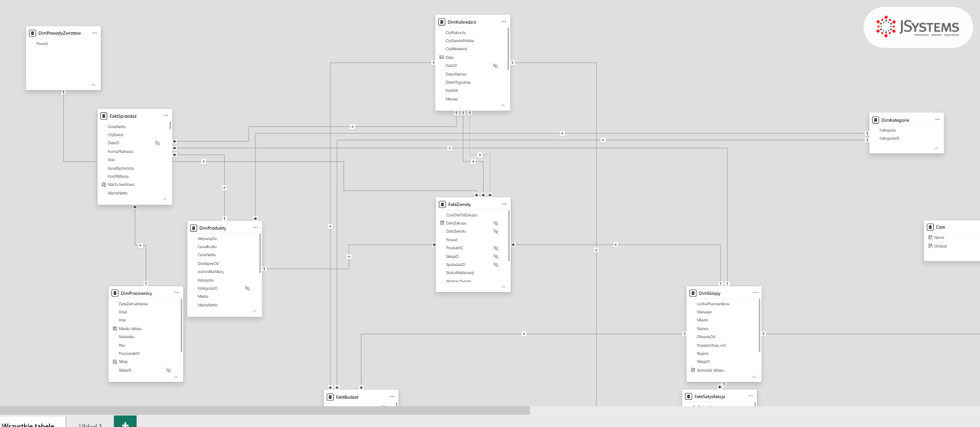
Task: Click the calculated column icon beside Miasto sklepu
Action: 115,328
